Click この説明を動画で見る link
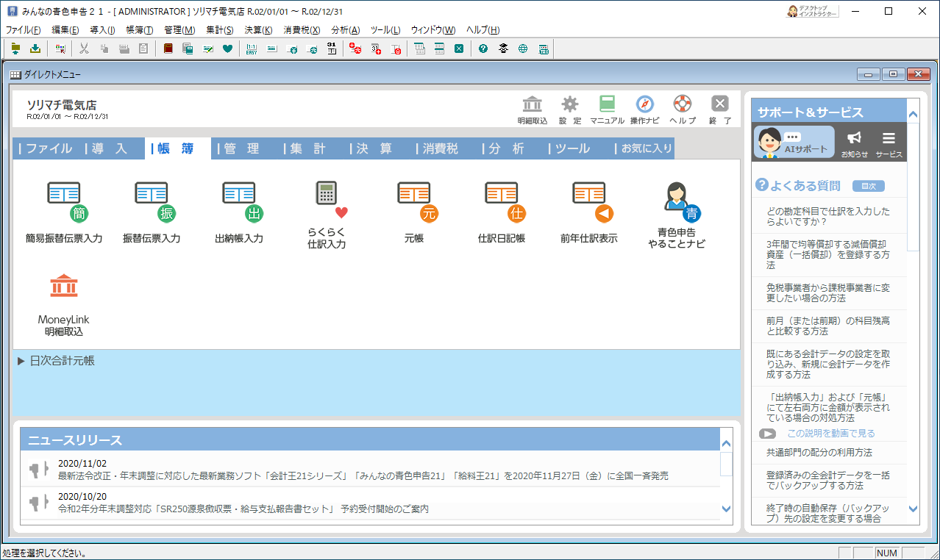This screenshot has width=940, height=560. (831, 434)
